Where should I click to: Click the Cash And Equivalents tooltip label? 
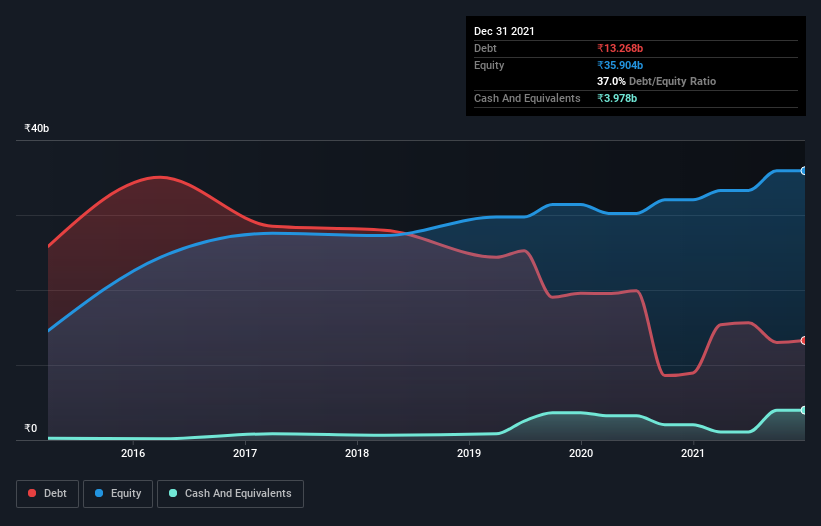pyautogui.click(x=527, y=98)
